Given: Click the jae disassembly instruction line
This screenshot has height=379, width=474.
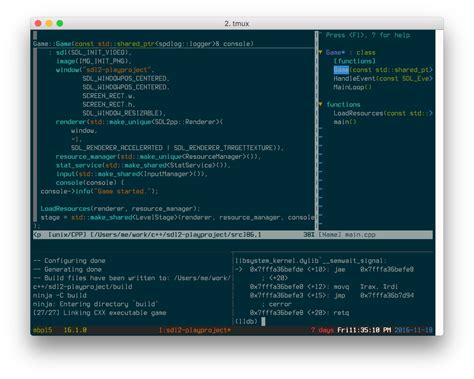Looking at the screenshot, I should [324, 269].
